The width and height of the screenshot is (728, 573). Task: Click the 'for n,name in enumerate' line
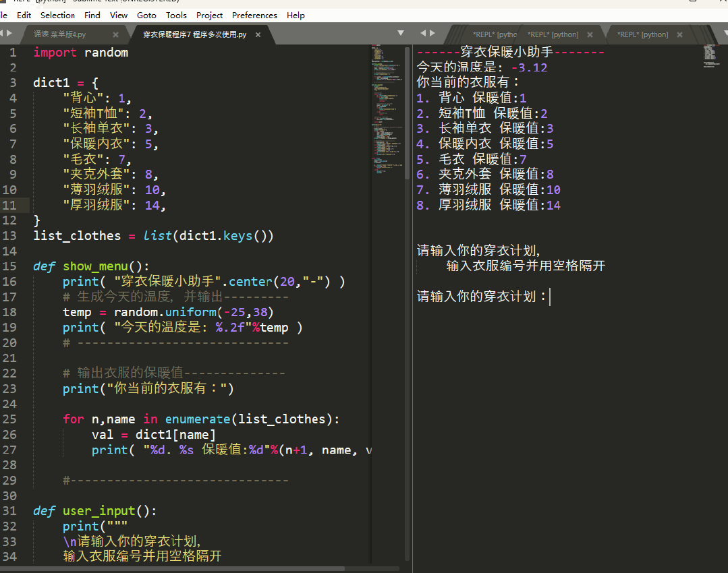pos(202,419)
